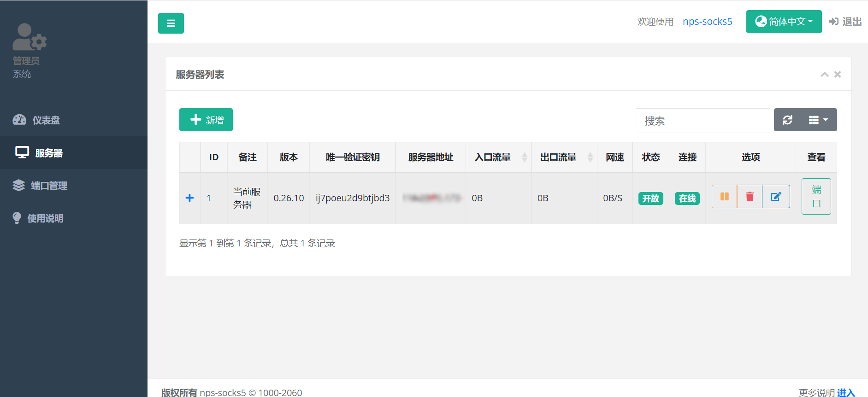This screenshot has width=868, height=397.
Task: Open 使用说明 in the sidebar
Action: pos(74,218)
